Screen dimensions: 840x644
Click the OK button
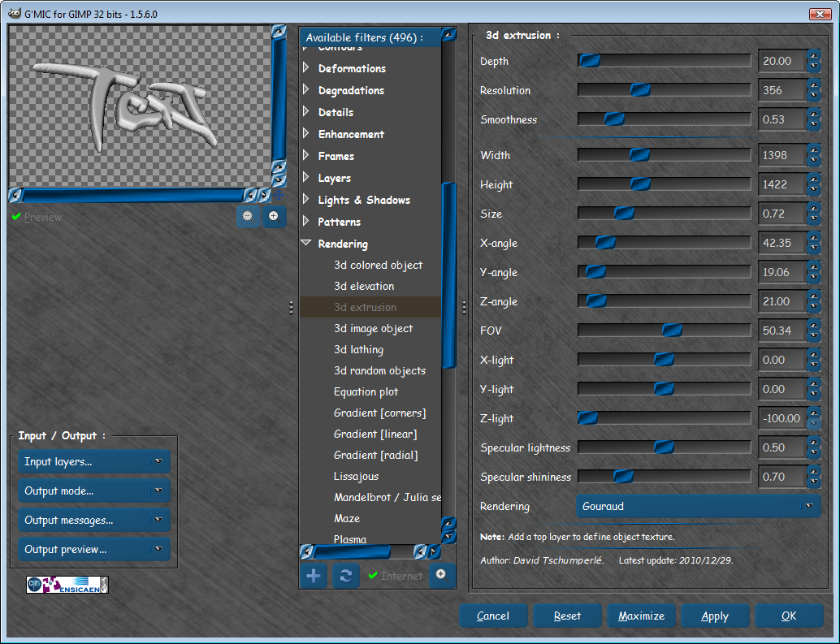click(x=789, y=616)
